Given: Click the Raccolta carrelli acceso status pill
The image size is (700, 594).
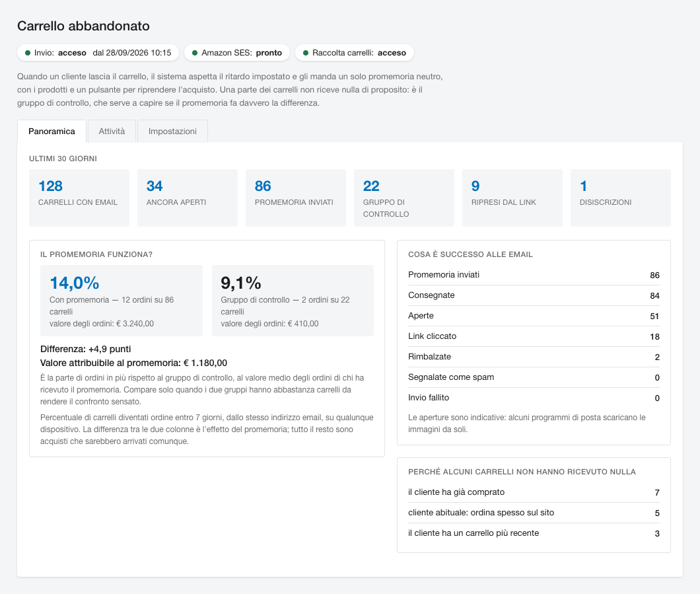Looking at the screenshot, I should (x=355, y=53).
